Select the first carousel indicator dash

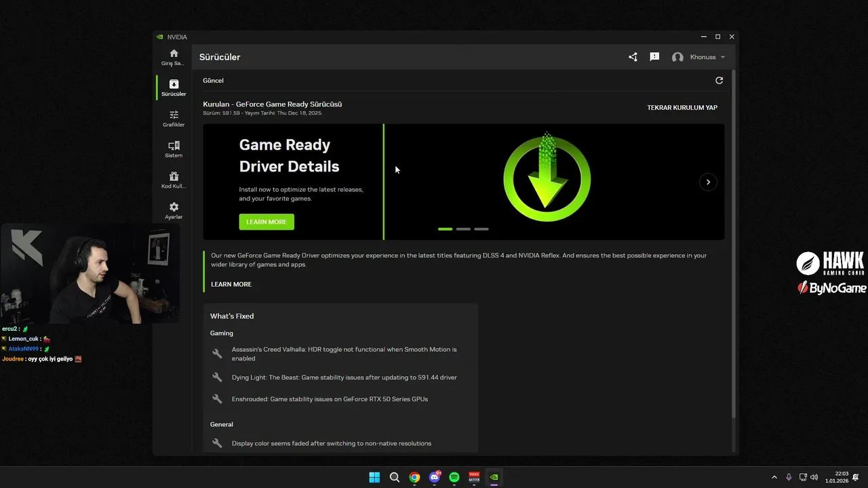pos(445,229)
